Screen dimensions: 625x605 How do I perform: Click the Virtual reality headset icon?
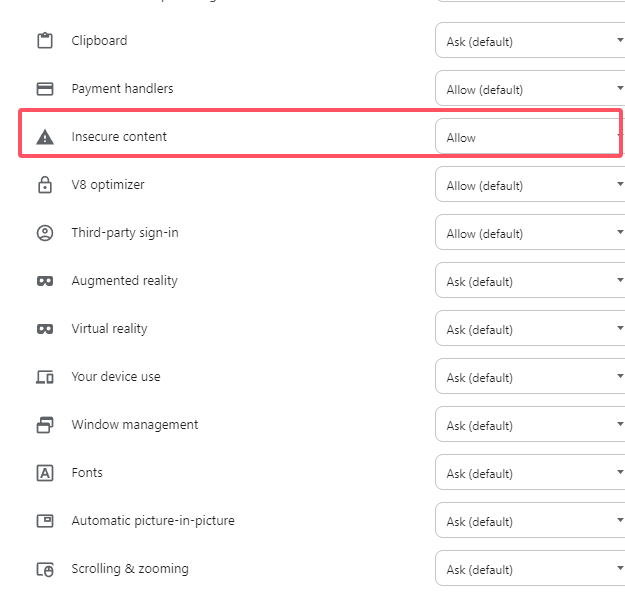(x=44, y=329)
